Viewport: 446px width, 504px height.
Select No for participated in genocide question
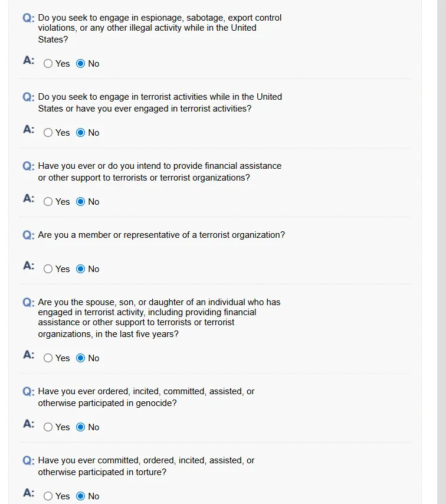click(x=81, y=427)
